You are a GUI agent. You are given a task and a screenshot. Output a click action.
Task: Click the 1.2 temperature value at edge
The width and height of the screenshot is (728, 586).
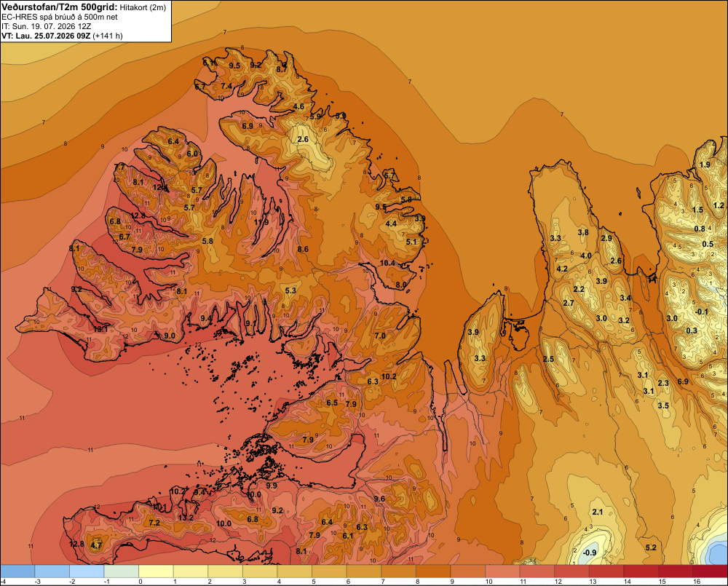tap(719, 205)
